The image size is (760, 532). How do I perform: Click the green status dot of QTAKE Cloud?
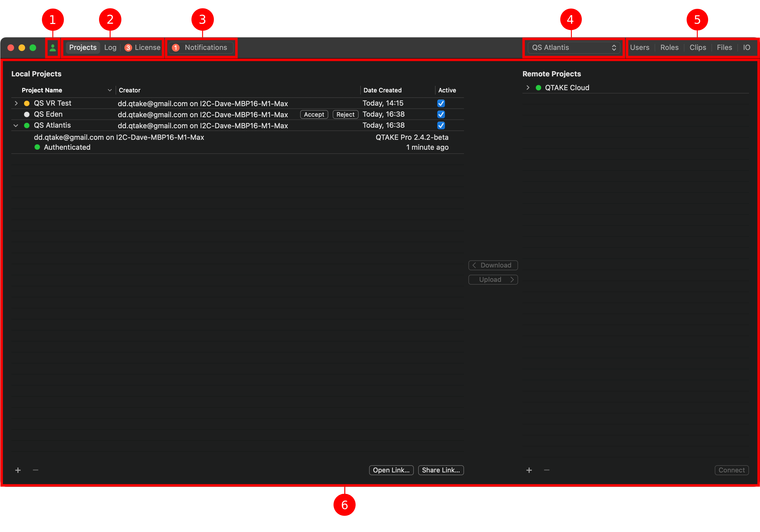click(538, 88)
